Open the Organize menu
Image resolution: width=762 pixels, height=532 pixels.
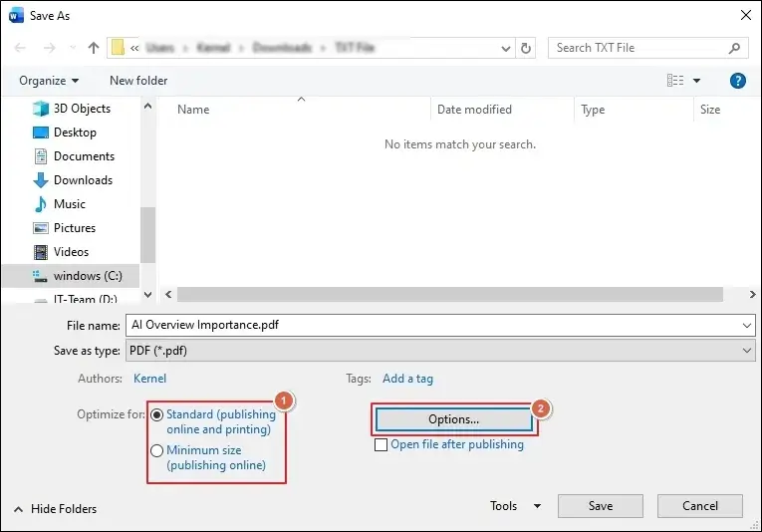click(49, 81)
